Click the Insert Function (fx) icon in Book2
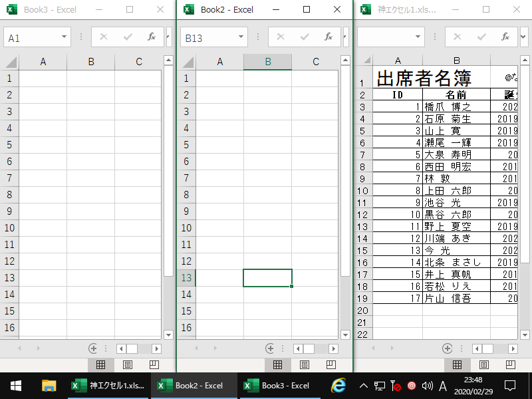Screen dimensions: 532x399 tap(328, 37)
